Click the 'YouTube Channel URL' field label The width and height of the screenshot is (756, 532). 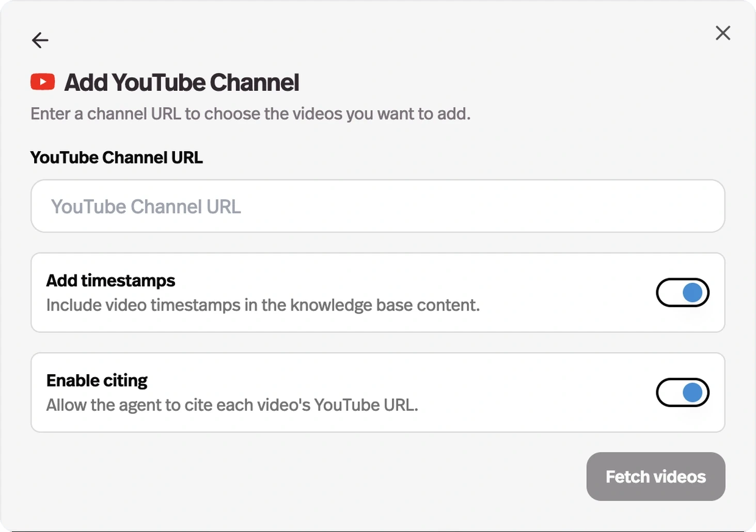click(x=117, y=157)
